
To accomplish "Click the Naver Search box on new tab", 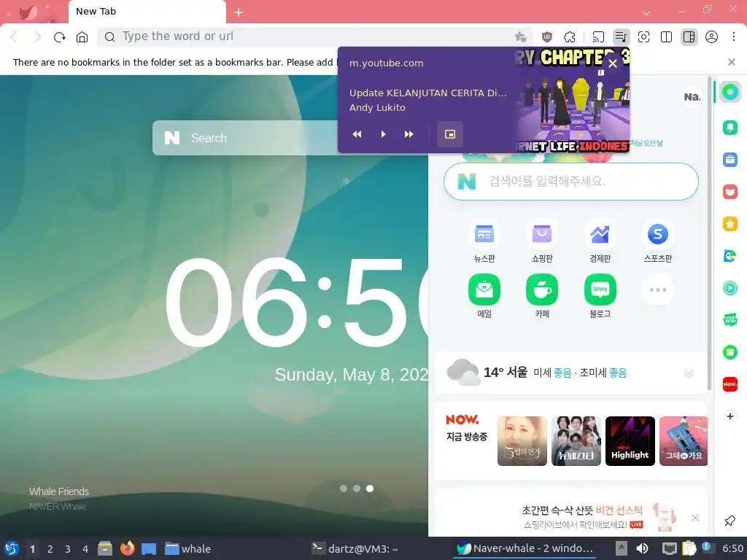I will pyautogui.click(x=245, y=138).
